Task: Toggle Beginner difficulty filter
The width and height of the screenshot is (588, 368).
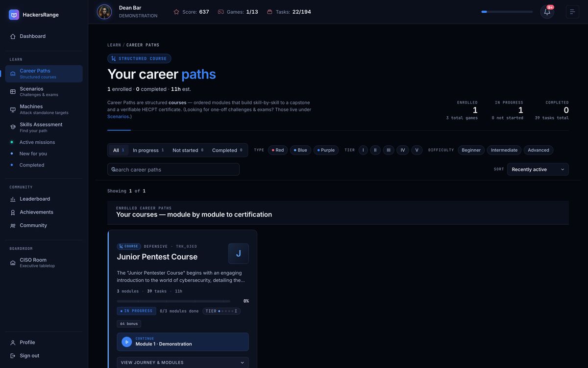Action: (471, 150)
